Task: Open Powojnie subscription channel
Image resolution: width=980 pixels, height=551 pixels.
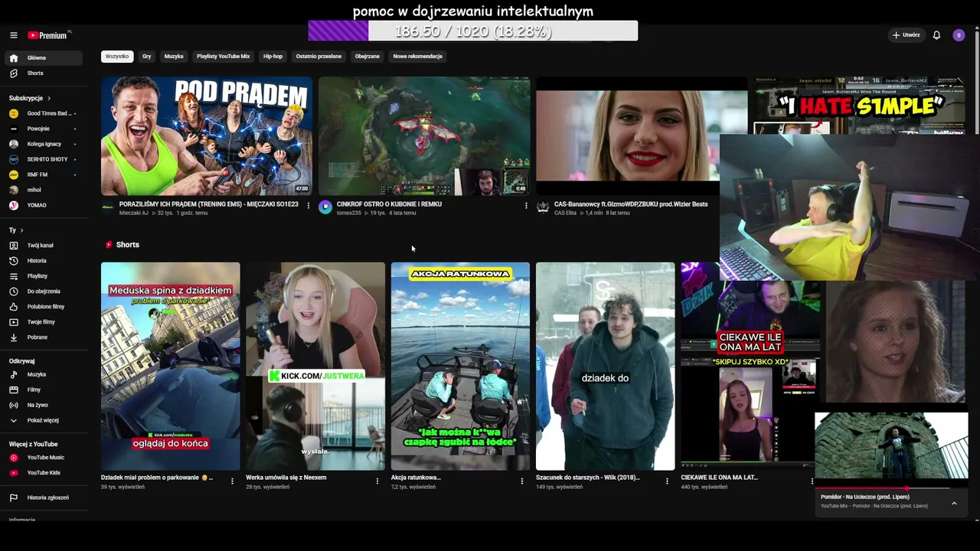Action: tap(44, 129)
